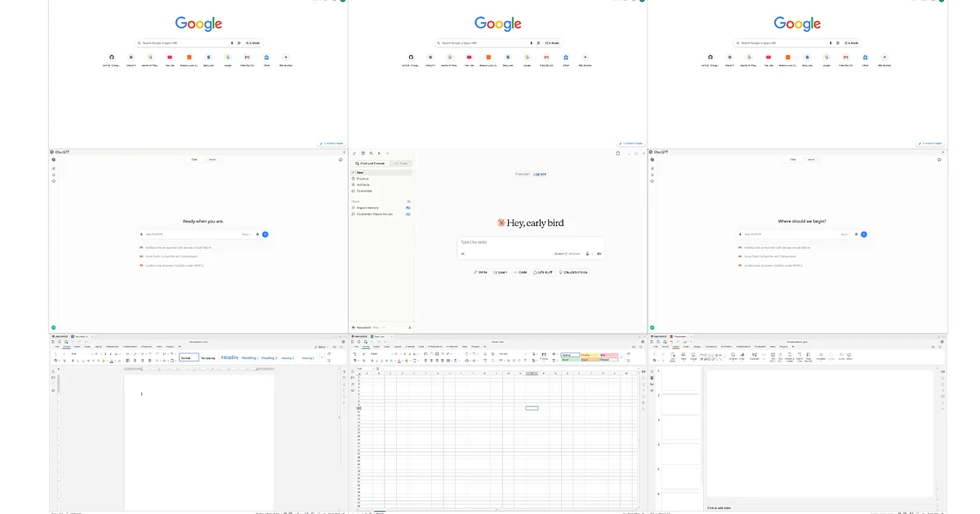Select the Work tab in 'Where should we begin' ChatGPT window
Image resolution: width=980 pixels, height=514 pixels.
point(811,160)
